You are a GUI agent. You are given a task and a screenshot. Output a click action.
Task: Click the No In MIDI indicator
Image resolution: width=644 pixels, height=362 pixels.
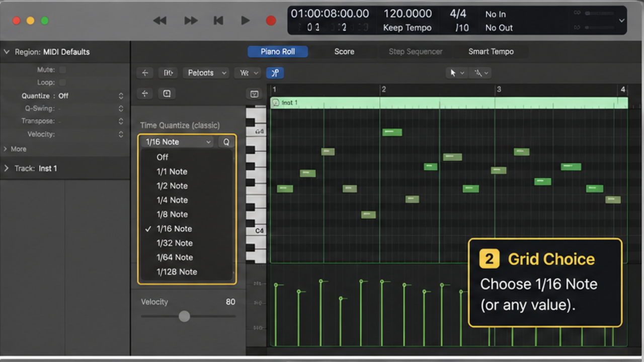point(496,15)
